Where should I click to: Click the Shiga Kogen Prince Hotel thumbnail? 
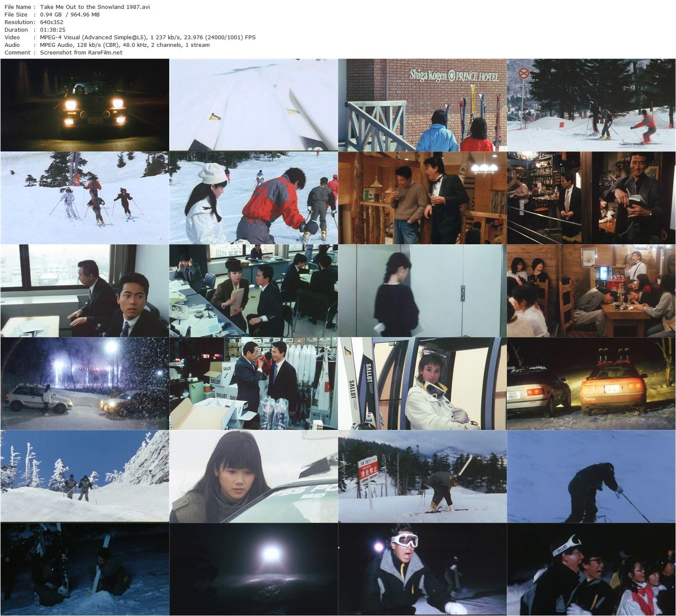[x=422, y=105]
